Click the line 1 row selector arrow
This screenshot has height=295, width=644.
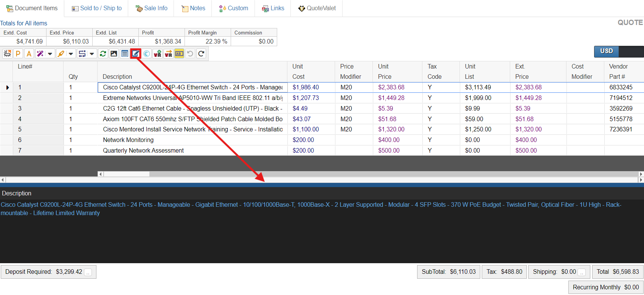pos(7,87)
